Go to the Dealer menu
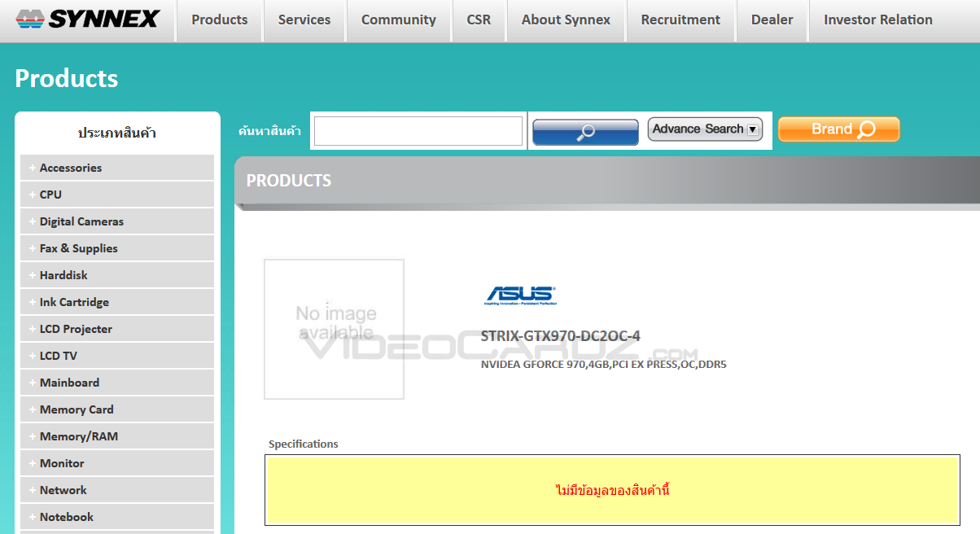This screenshot has height=534, width=980. point(772,20)
